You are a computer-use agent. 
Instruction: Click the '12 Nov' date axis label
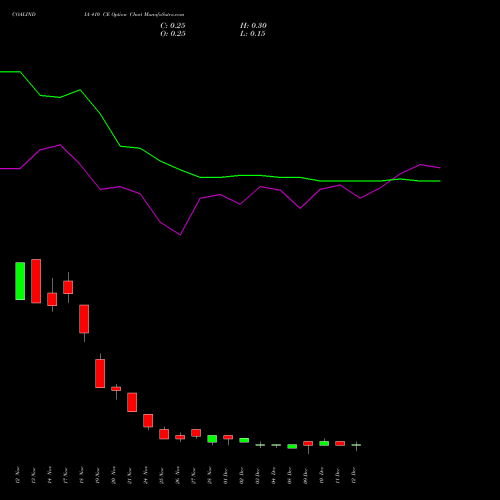pos(18,475)
